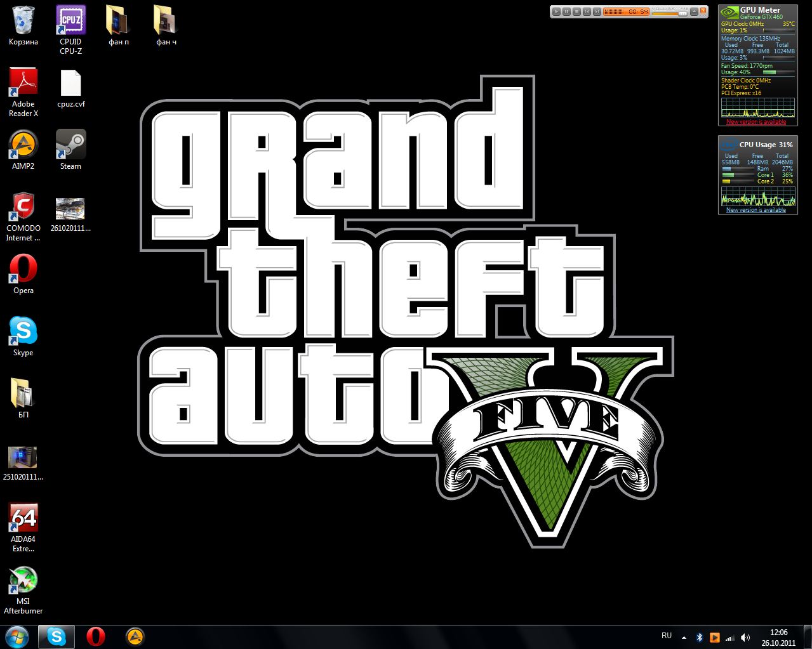Toggle the speaker volume tray icon
This screenshot has height=649, width=812.
pyautogui.click(x=745, y=637)
